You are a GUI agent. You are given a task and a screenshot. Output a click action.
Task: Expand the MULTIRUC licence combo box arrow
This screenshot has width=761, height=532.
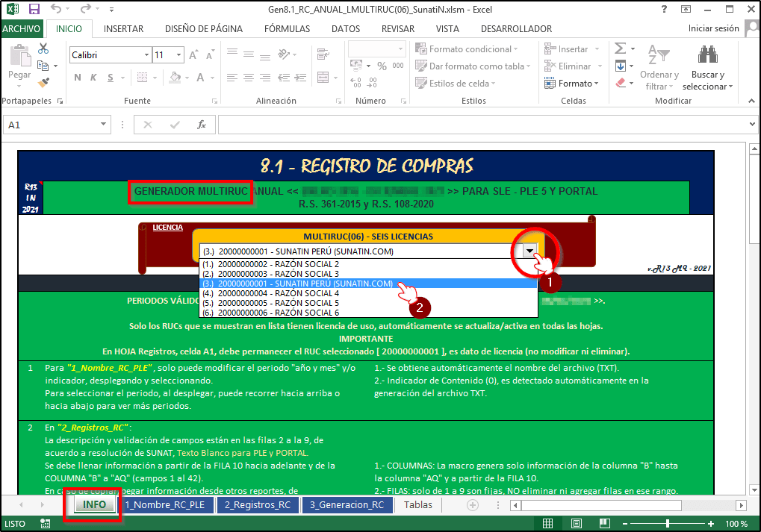(x=529, y=251)
